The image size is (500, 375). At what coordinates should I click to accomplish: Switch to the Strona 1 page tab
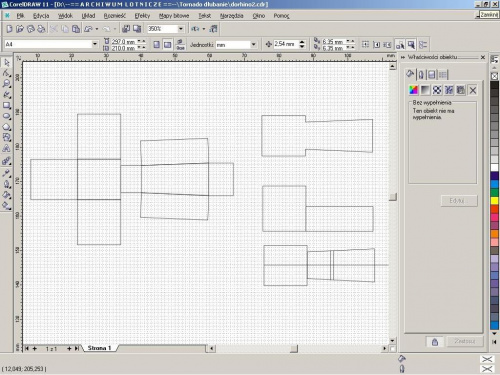(99, 348)
